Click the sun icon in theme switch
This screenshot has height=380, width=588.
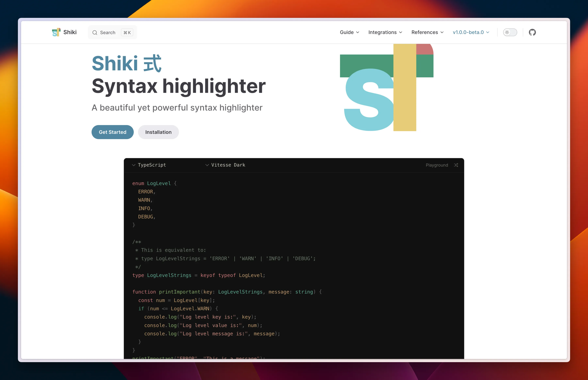pyautogui.click(x=507, y=32)
